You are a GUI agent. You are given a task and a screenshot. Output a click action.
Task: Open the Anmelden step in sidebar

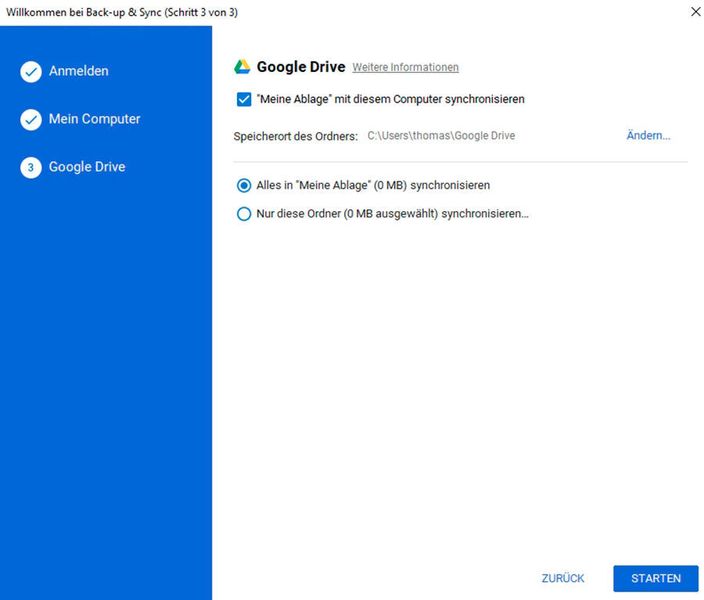[79, 71]
